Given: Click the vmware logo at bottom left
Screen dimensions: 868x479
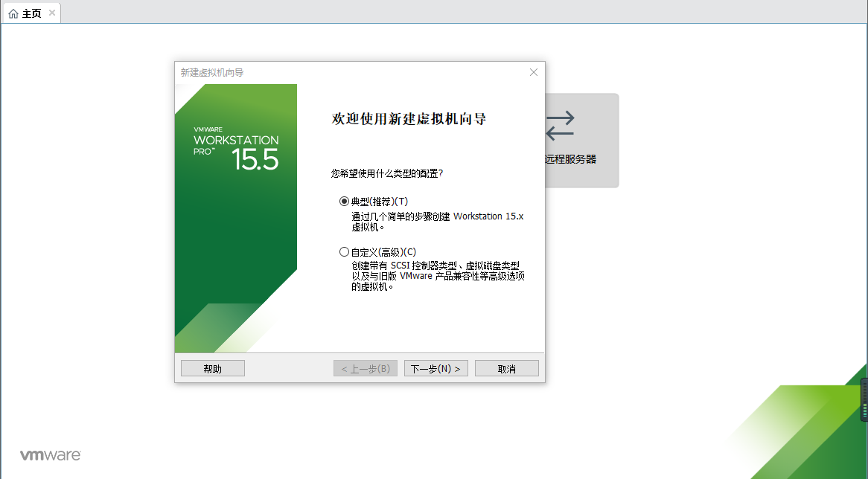Looking at the screenshot, I should pyautogui.click(x=51, y=454).
